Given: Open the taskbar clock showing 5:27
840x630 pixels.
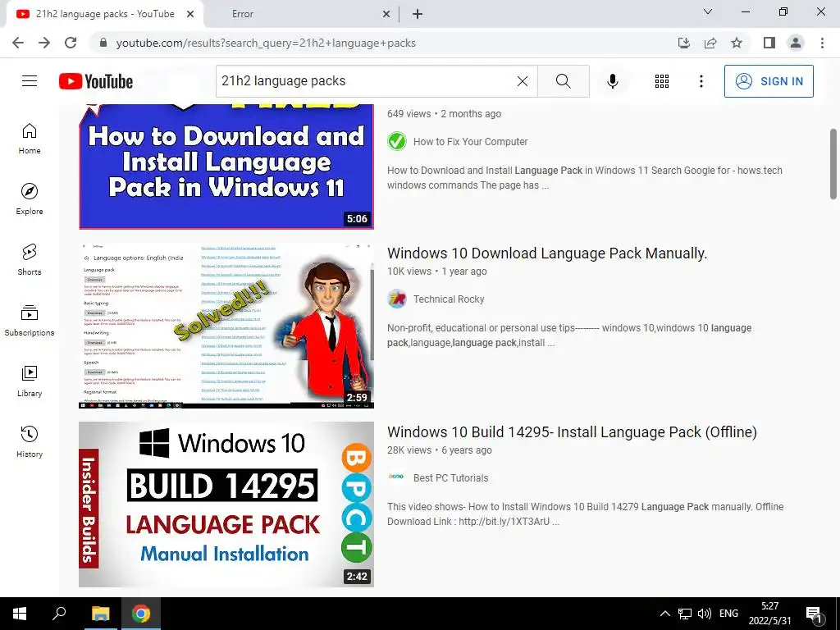Looking at the screenshot, I should [x=769, y=614].
